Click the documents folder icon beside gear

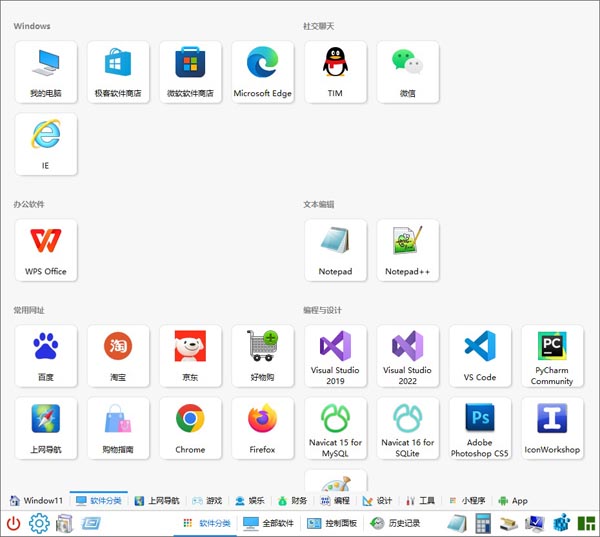(64, 523)
